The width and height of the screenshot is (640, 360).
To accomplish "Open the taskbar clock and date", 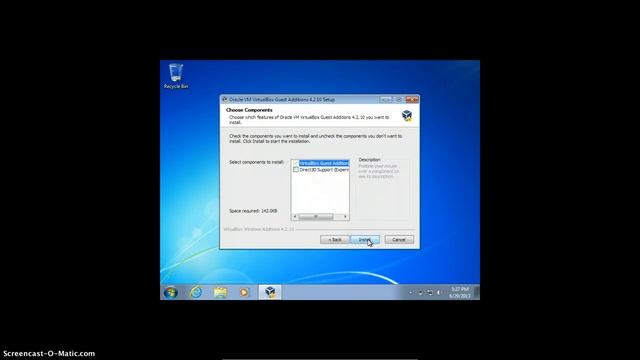I will [x=460, y=292].
